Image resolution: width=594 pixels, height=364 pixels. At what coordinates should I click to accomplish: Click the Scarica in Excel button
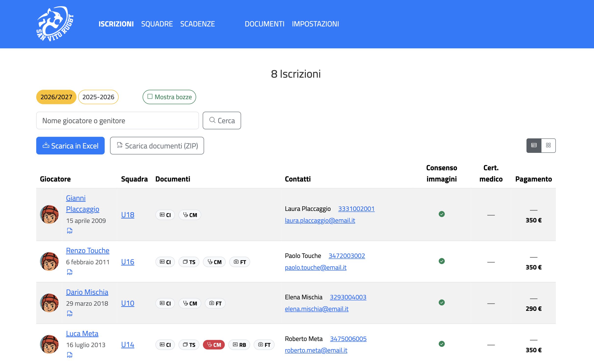(70, 146)
